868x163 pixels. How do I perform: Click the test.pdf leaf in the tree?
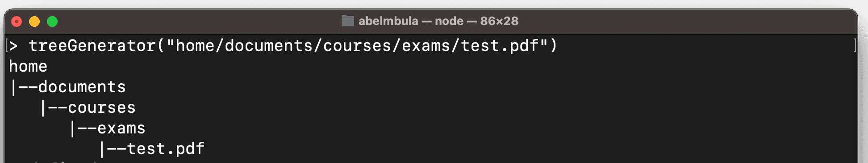click(x=166, y=149)
